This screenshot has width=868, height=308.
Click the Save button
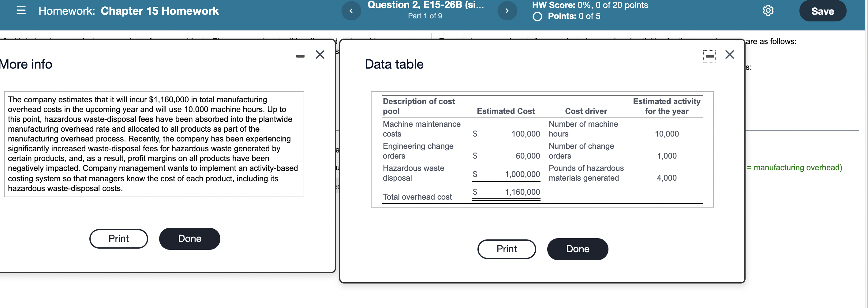(822, 11)
